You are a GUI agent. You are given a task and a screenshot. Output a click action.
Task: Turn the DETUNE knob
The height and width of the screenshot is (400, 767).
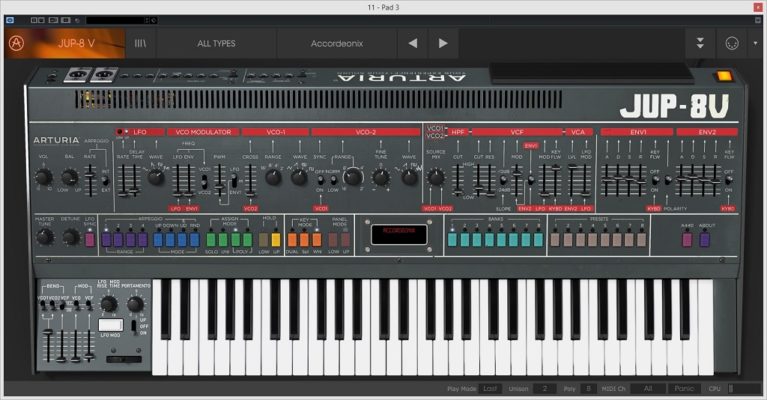pos(70,237)
